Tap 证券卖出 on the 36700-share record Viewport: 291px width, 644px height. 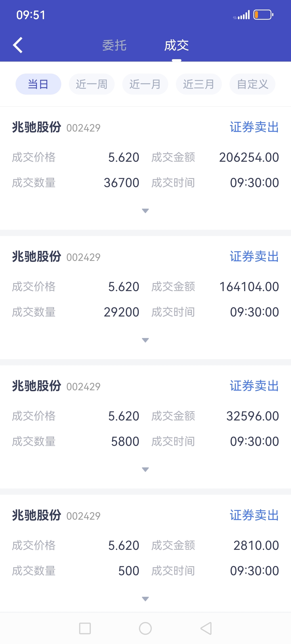[254, 127]
